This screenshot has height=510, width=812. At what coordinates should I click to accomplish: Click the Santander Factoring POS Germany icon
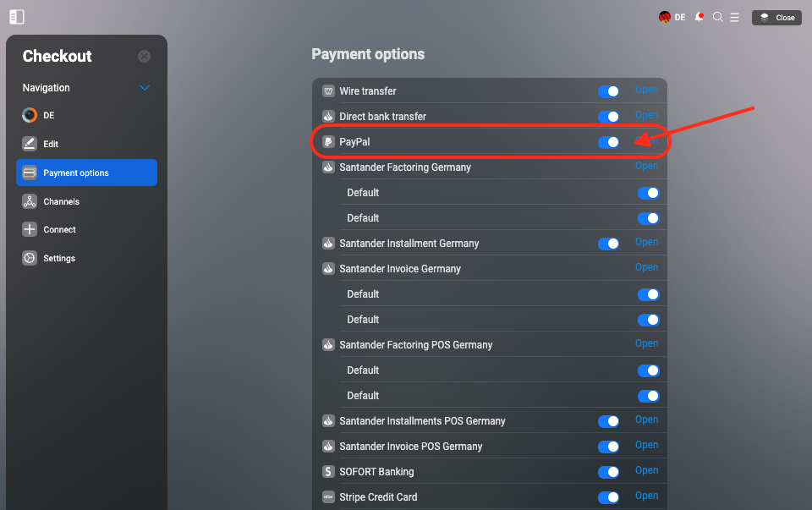[x=328, y=345]
